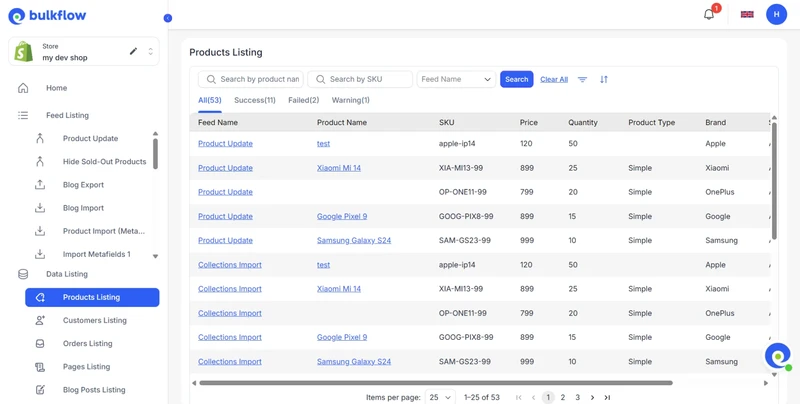The width and height of the screenshot is (800, 404).
Task: Click the Hide Sold-Out Products sidebar icon
Action: pyautogui.click(x=40, y=162)
